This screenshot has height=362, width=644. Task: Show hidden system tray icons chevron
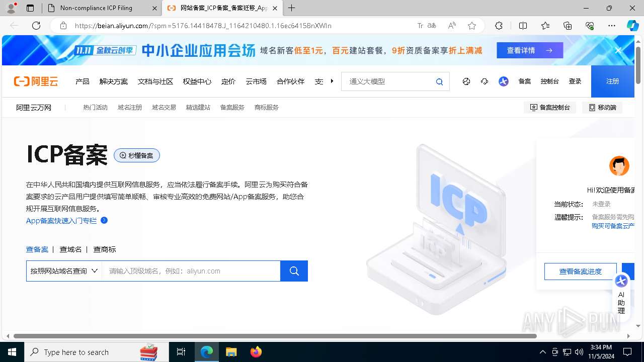coord(542,352)
